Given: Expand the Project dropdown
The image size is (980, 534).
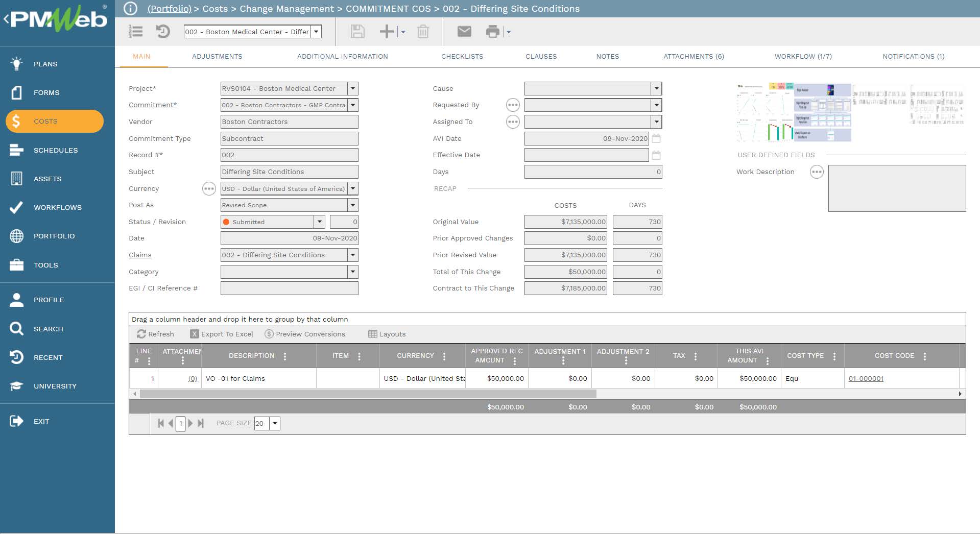Looking at the screenshot, I should pyautogui.click(x=352, y=88).
